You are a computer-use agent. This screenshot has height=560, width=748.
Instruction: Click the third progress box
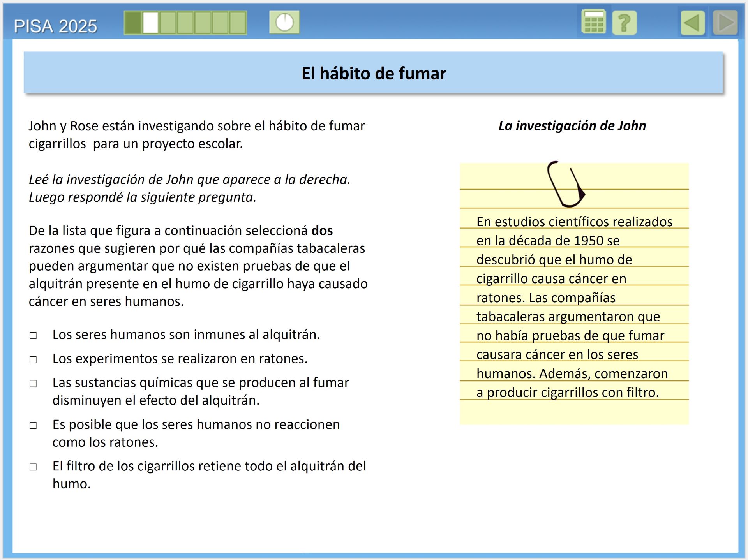[x=168, y=23]
